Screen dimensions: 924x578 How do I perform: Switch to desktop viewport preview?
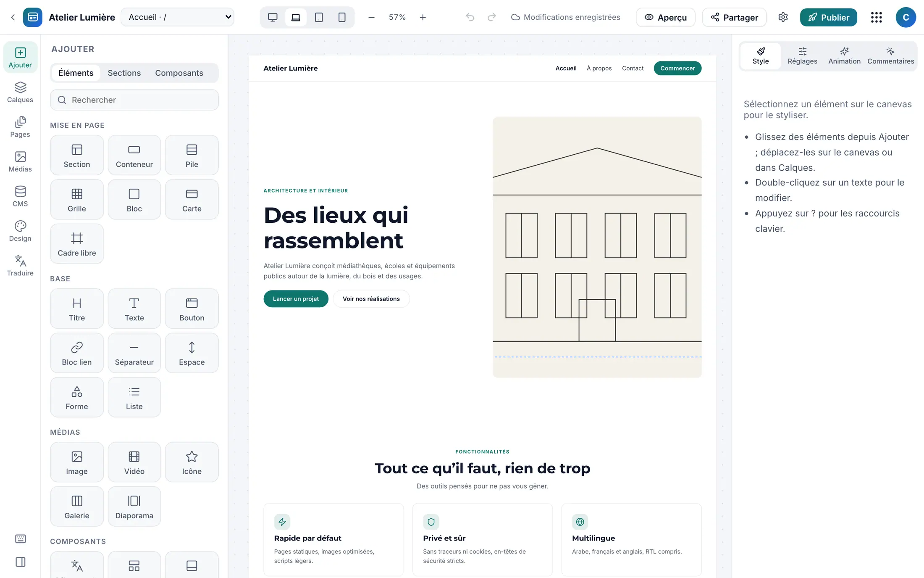point(273,17)
